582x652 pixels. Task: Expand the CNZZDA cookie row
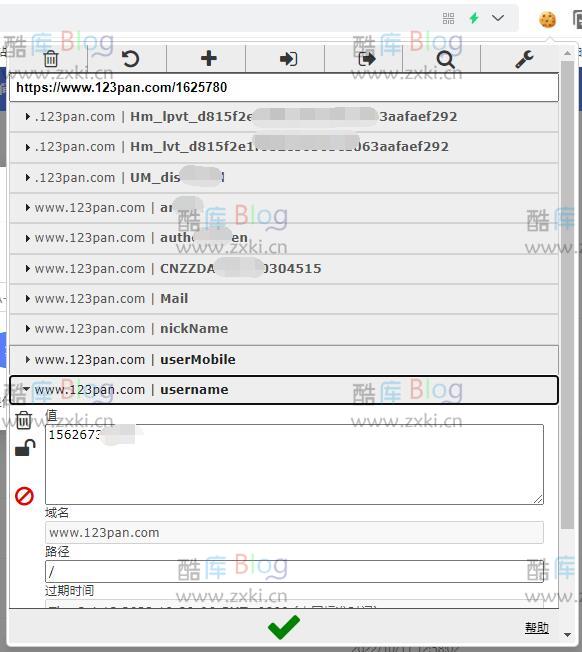click(x=284, y=269)
